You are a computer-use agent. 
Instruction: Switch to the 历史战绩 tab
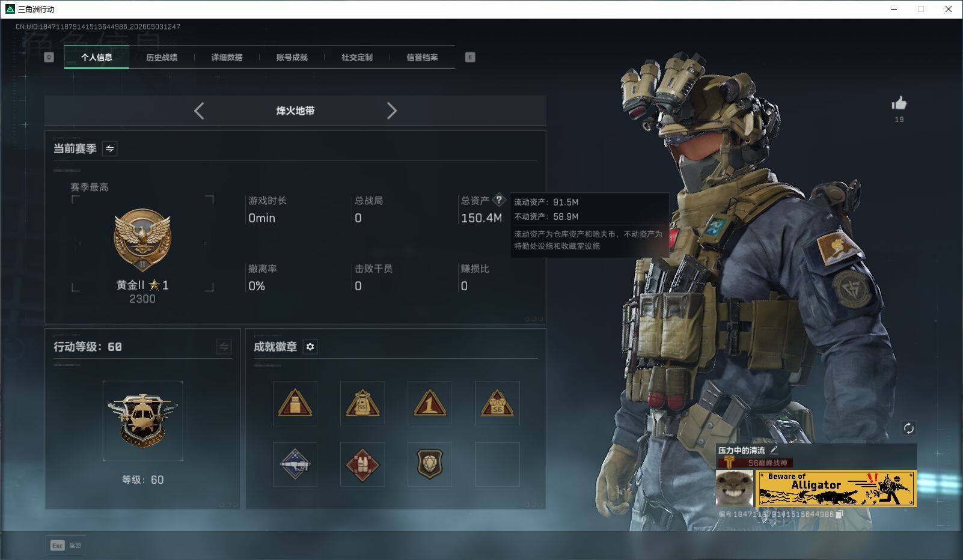162,57
